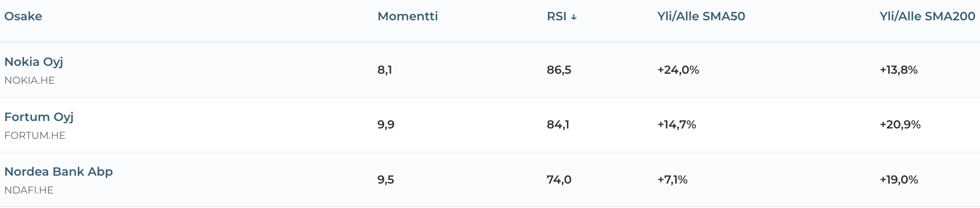Open the Fortum Oyj stock link

tap(39, 117)
